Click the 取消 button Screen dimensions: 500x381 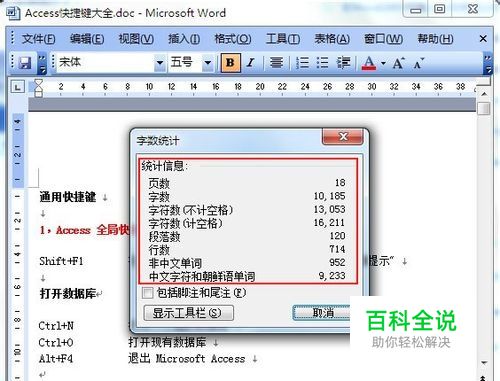click(322, 313)
